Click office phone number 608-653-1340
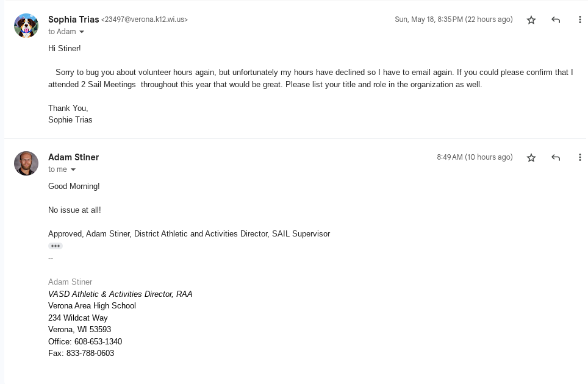Viewport: 588px width, 384px height. click(x=98, y=342)
